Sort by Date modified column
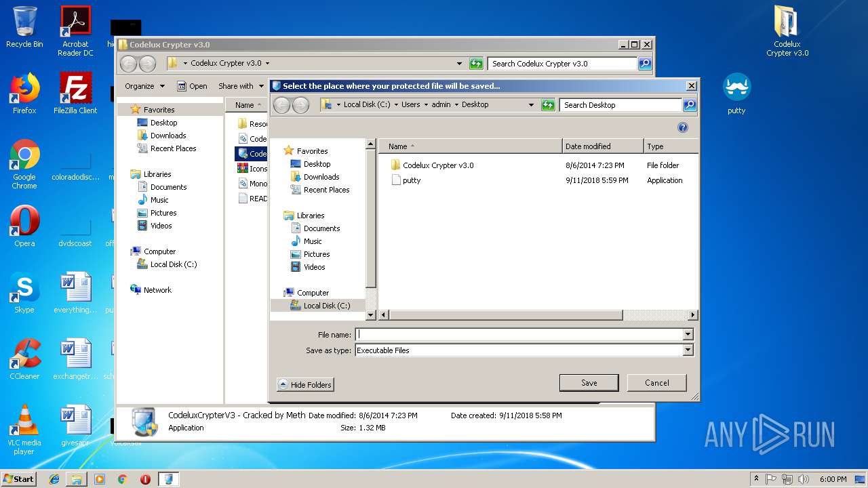The height and width of the screenshot is (488, 868). pos(602,146)
